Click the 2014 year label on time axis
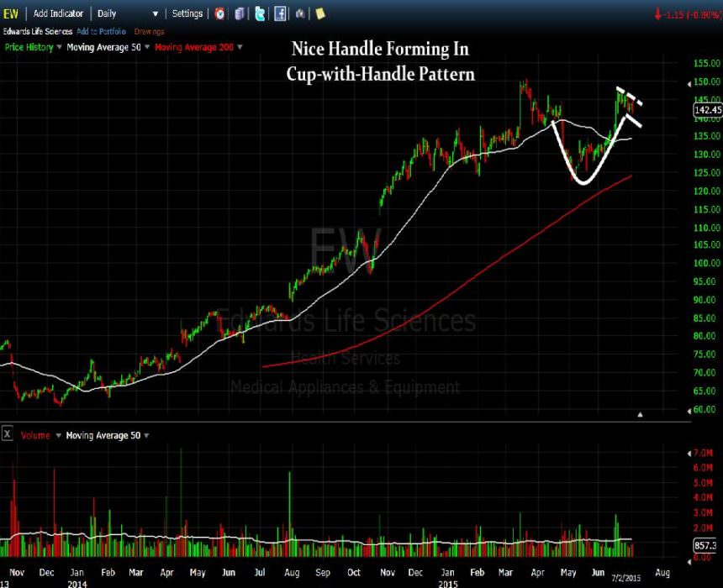 pyautogui.click(x=77, y=584)
